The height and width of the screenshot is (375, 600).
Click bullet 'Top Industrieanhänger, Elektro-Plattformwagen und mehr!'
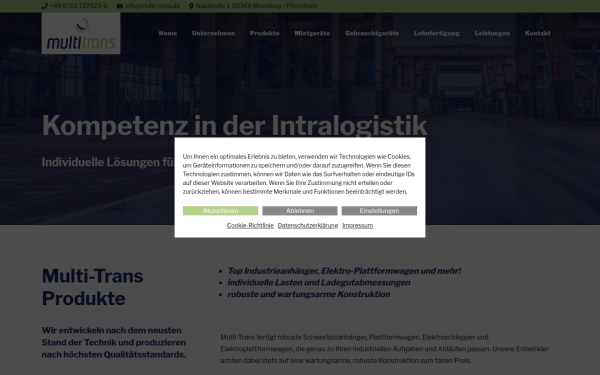click(344, 271)
